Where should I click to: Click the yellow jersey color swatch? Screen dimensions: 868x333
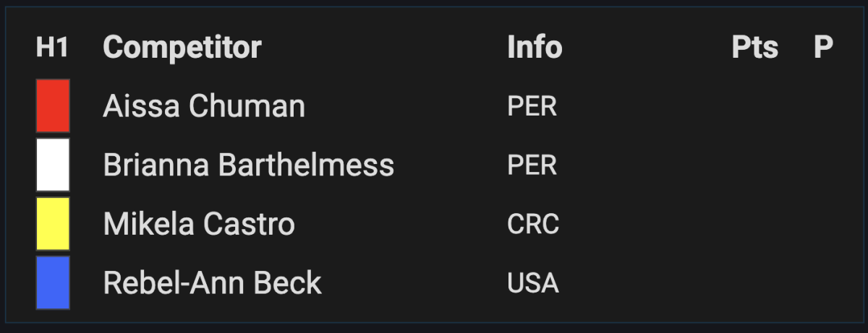[x=53, y=224]
